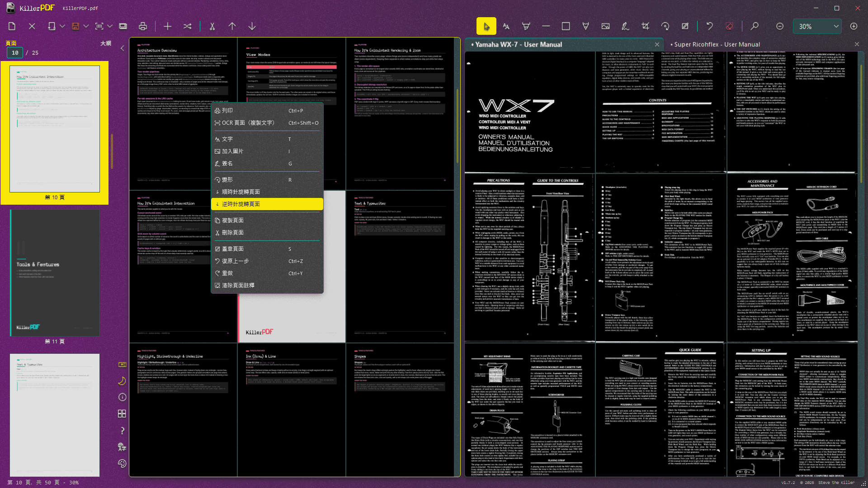Screen dimensions: 868x488
Task: Select the crop tool
Action: click(645, 26)
